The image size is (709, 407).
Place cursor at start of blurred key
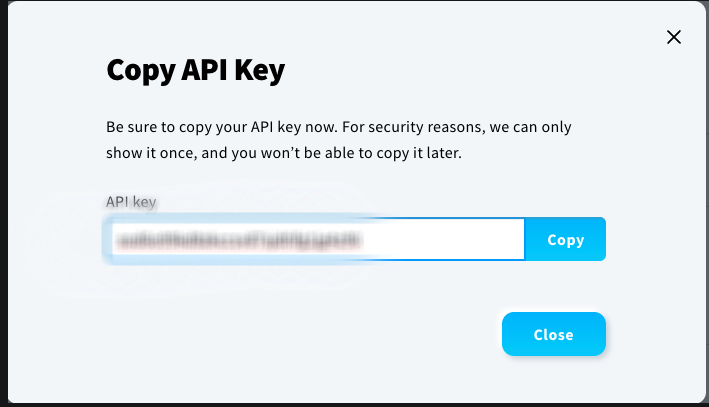[114, 240]
